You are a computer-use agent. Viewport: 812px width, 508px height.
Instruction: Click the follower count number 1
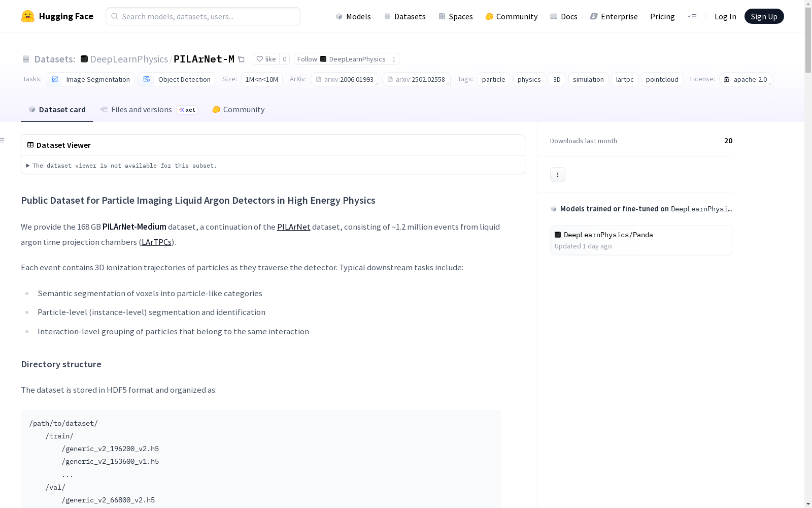(394, 59)
